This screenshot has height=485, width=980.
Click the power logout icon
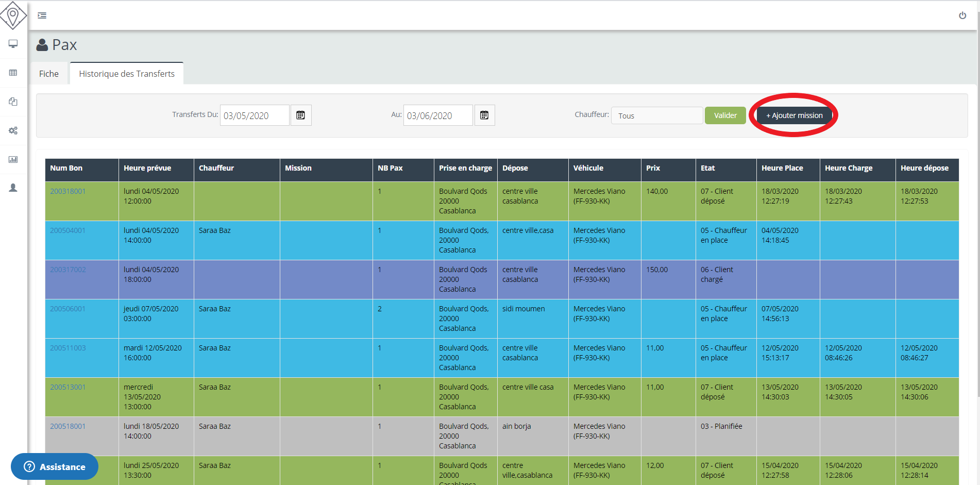pyautogui.click(x=962, y=15)
